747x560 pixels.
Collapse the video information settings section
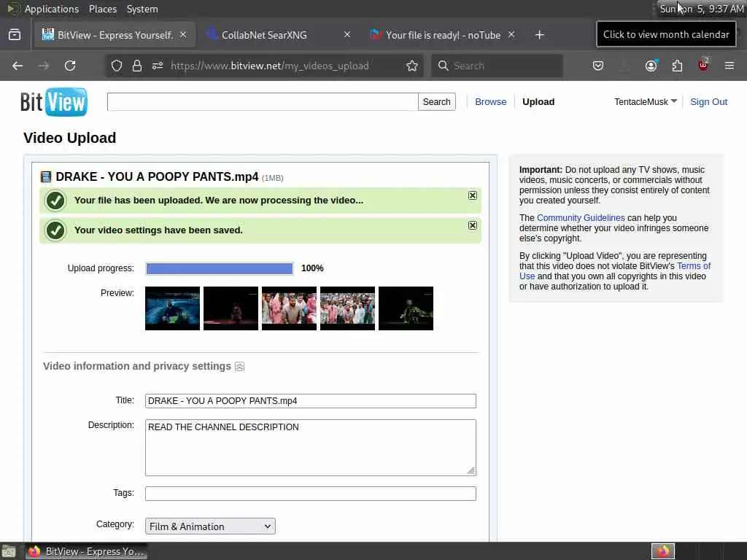[x=239, y=366]
